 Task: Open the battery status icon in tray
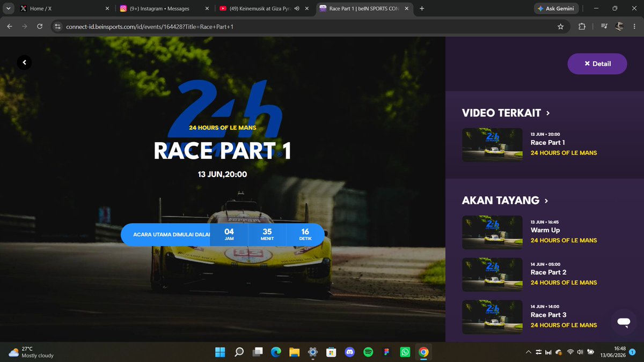click(x=590, y=352)
